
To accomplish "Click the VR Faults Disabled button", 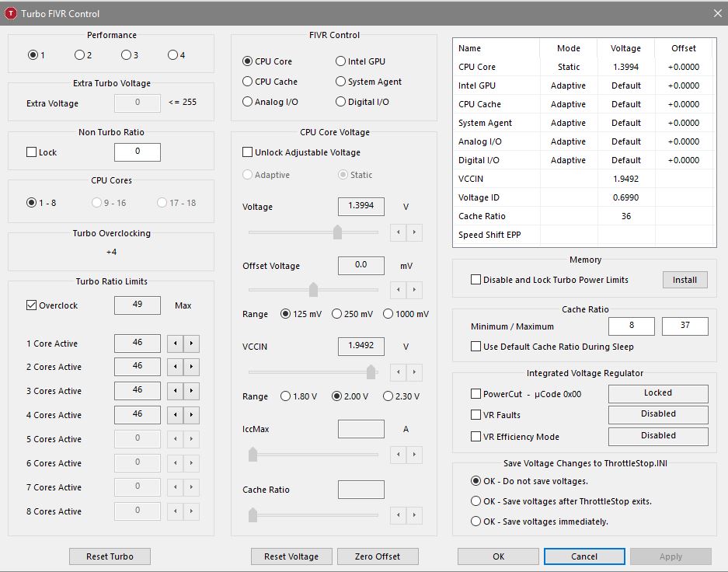I will point(658,414).
